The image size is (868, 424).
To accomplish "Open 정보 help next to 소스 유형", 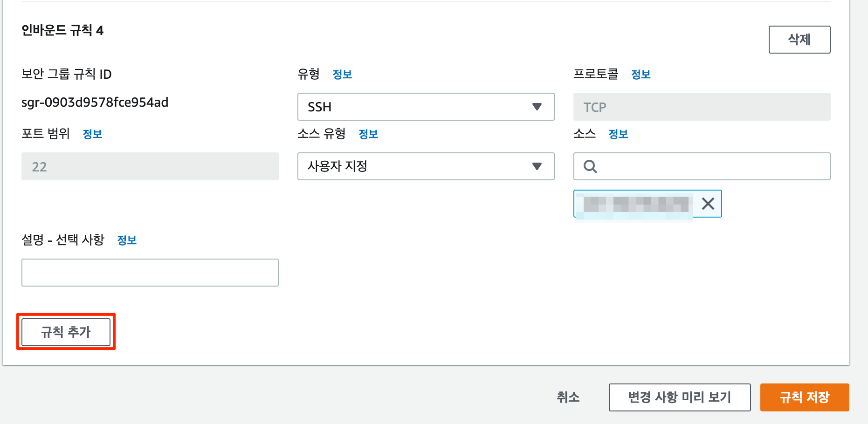I will tap(368, 134).
